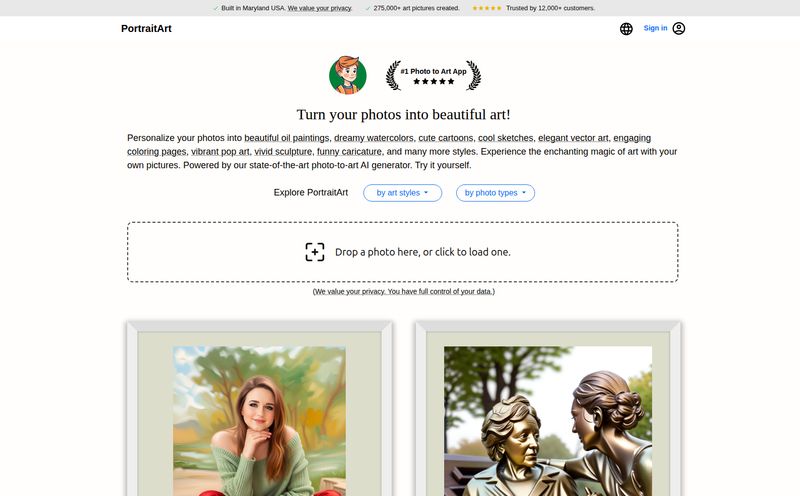The height and width of the screenshot is (496, 800).
Task: Click the "beautiful oil paintings" link
Action: pyautogui.click(x=286, y=138)
